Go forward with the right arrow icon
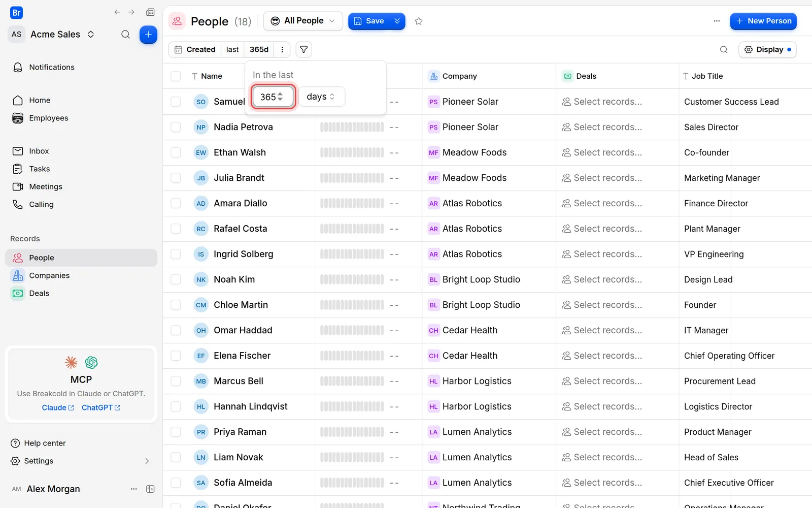Image resolution: width=812 pixels, height=508 pixels. pyautogui.click(x=131, y=12)
